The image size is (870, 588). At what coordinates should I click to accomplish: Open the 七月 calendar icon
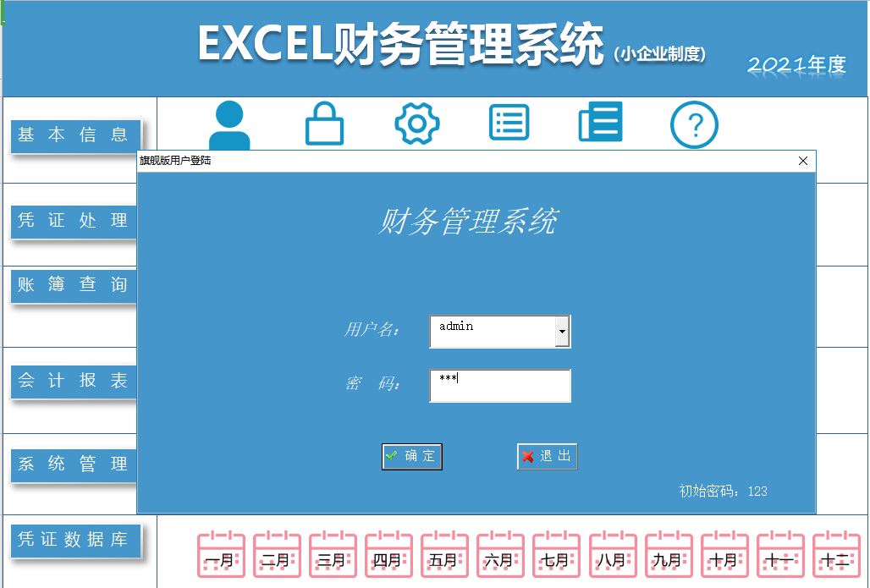(557, 554)
